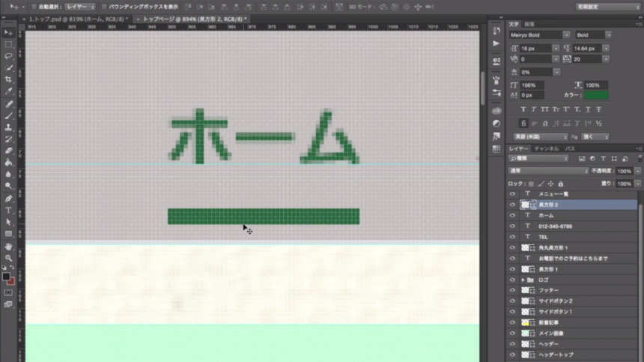
Task: Select the Rectangle shape tool
Action: (8, 234)
